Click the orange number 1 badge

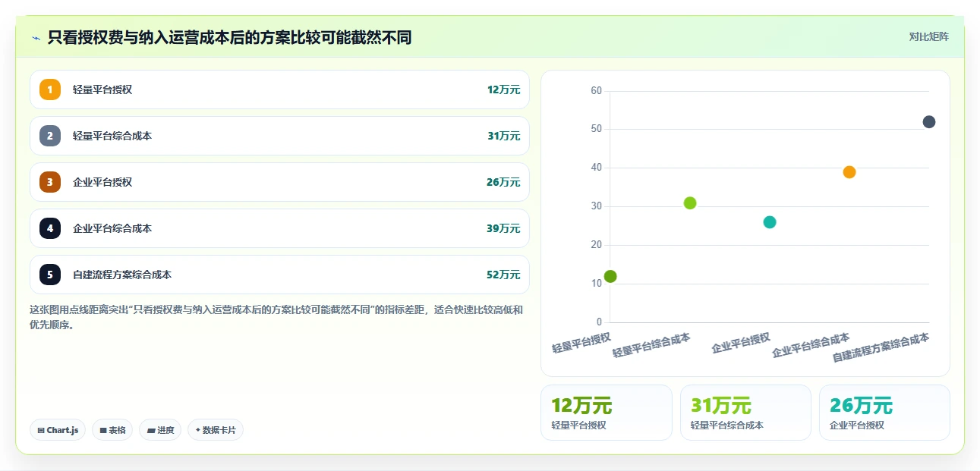point(50,89)
